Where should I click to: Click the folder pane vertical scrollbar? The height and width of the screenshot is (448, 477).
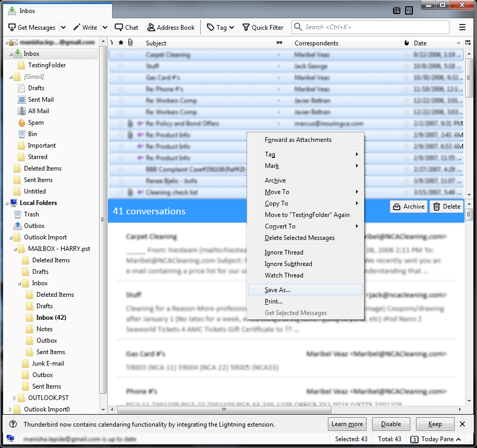click(103, 219)
